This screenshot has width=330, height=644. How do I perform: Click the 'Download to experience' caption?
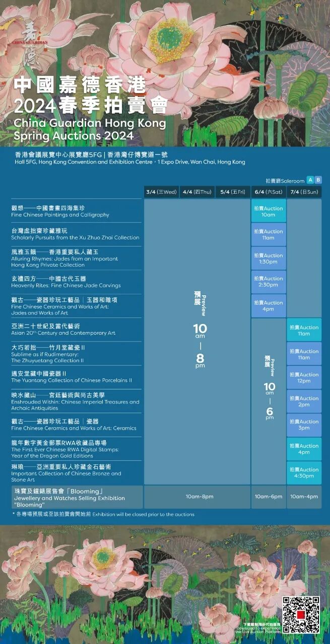tap(258, 628)
